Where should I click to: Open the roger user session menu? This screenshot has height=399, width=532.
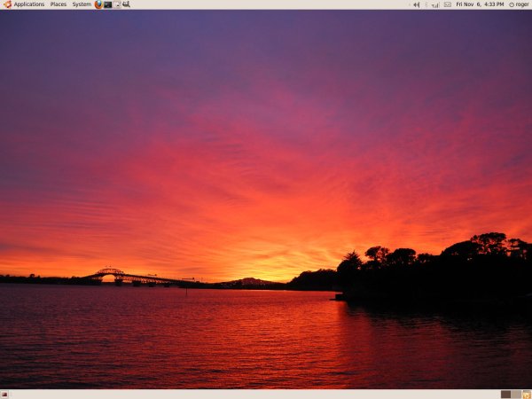click(x=519, y=4)
